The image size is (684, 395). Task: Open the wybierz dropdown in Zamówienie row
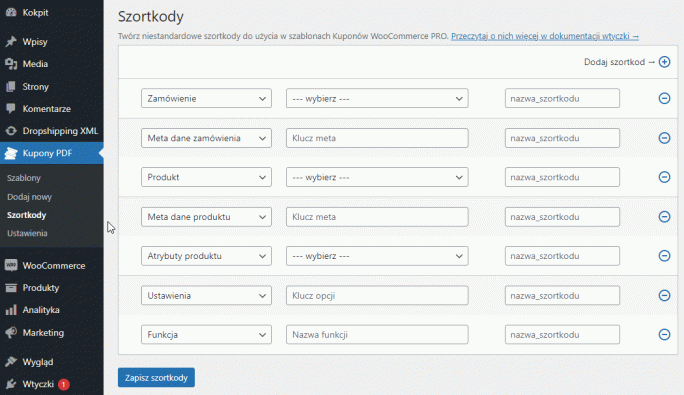(x=377, y=98)
